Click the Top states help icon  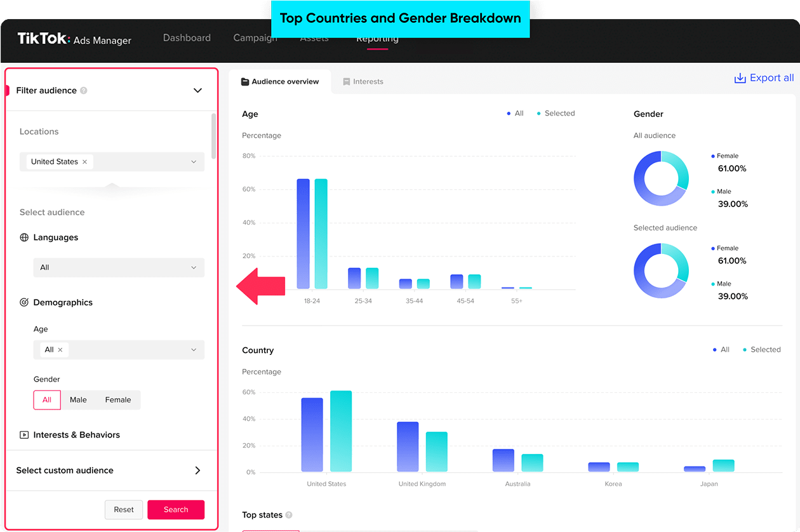[x=289, y=515]
